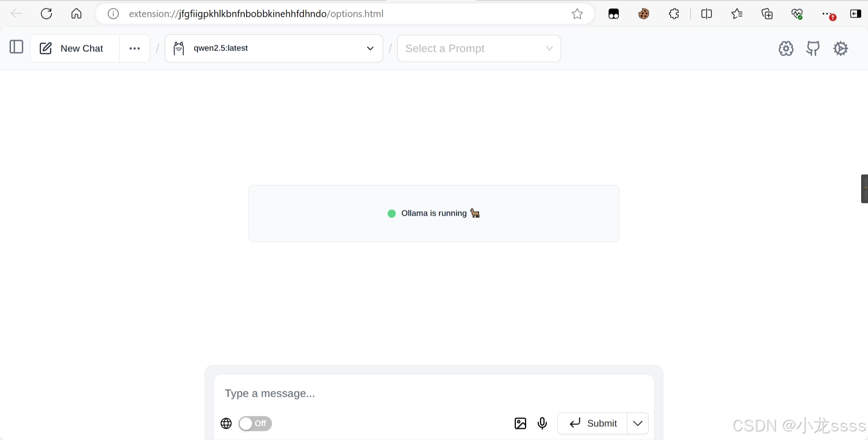
Task: Add this page to favorites star
Action: point(577,14)
